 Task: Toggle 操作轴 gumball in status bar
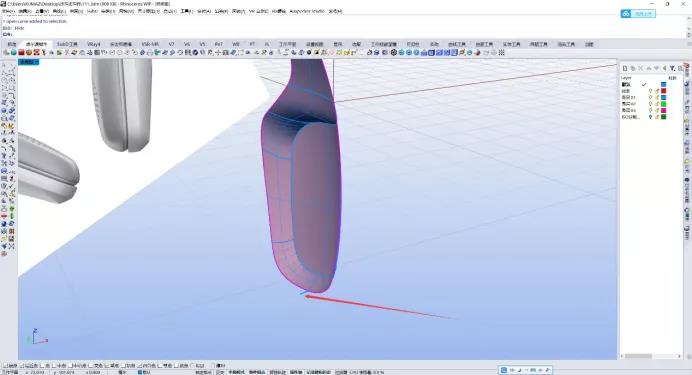[296, 372]
